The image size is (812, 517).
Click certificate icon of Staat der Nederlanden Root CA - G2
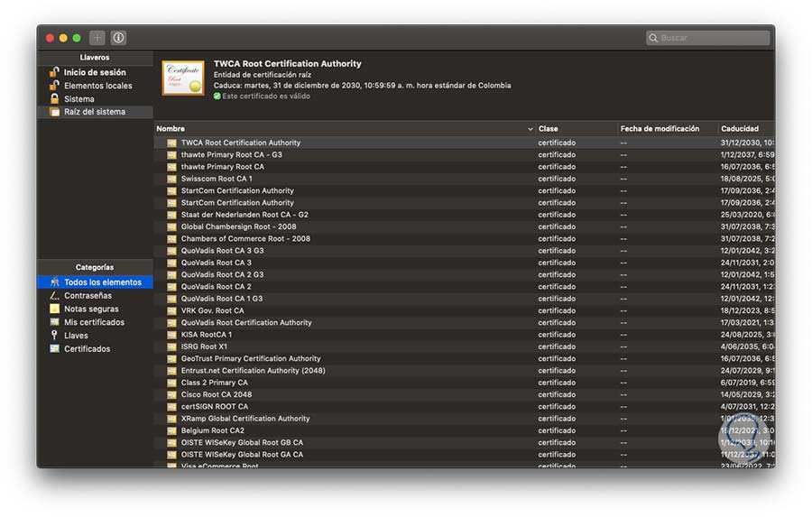[x=172, y=215]
